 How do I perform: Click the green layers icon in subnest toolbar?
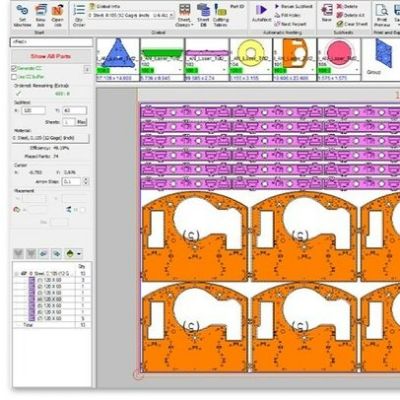tap(70, 254)
